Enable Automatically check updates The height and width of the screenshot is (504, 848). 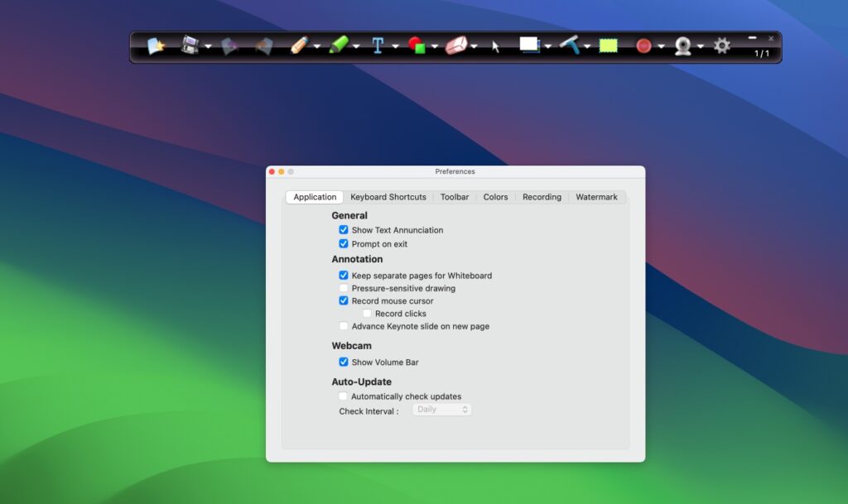click(x=344, y=396)
